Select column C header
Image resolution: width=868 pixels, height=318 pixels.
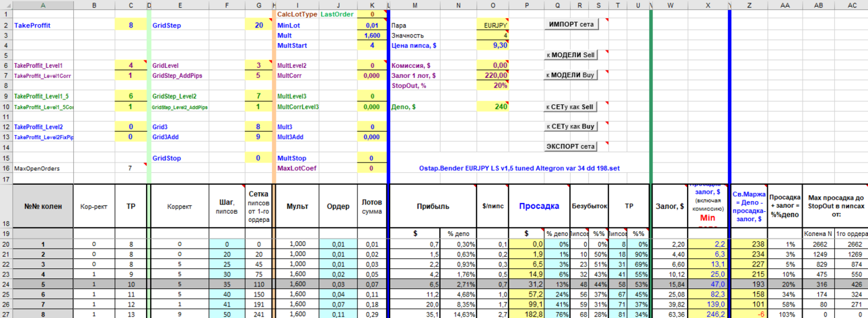pyautogui.click(x=129, y=5)
